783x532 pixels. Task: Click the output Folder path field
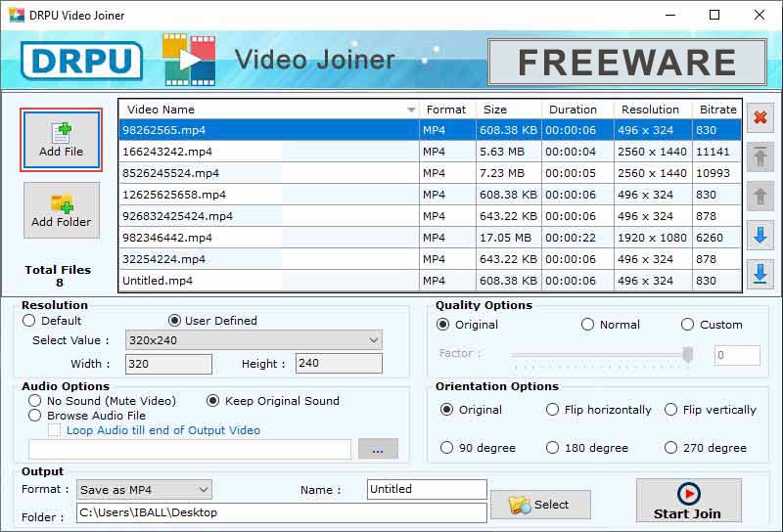(282, 512)
